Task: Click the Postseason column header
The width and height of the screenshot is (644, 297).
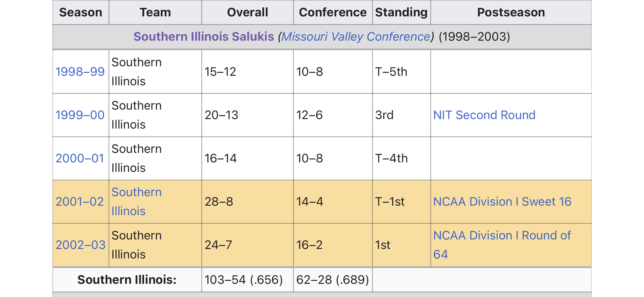Action: pos(511,12)
